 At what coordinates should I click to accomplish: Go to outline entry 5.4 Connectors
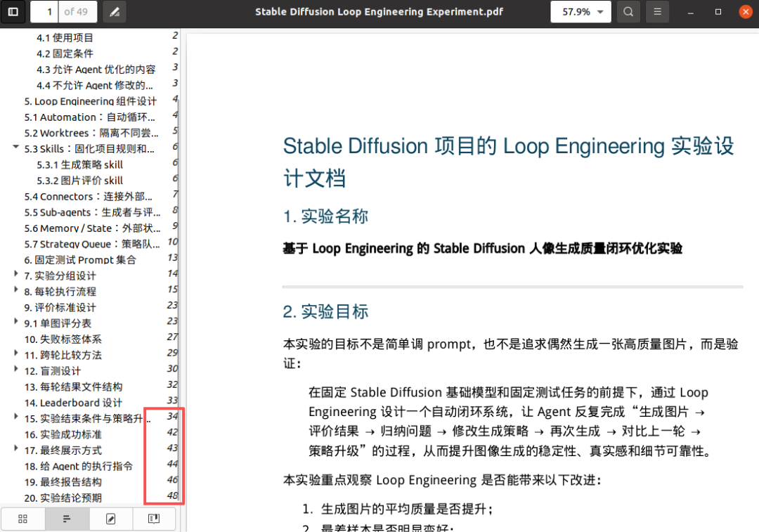[x=88, y=197]
